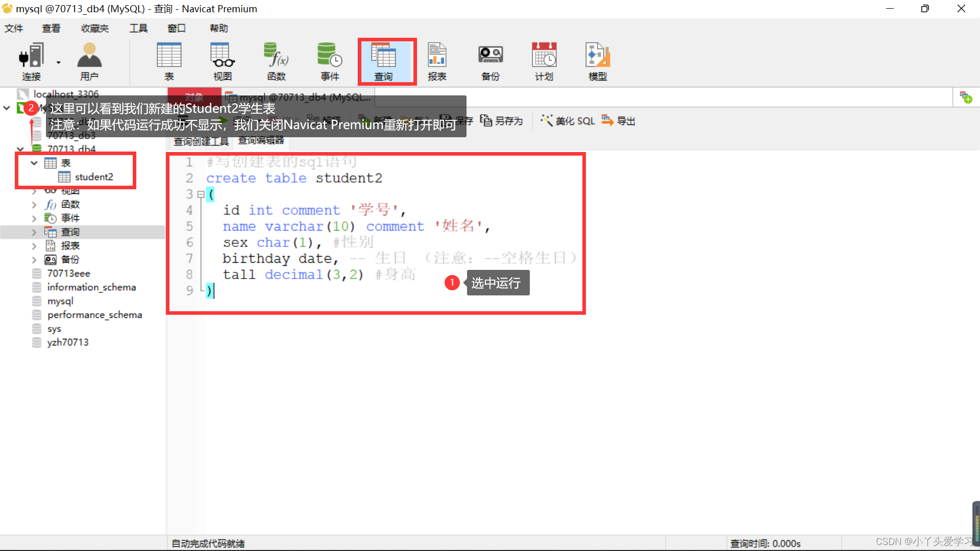Open the 收藏夹 favorites menu
Viewport: 980px width, 551px height.
click(x=95, y=28)
